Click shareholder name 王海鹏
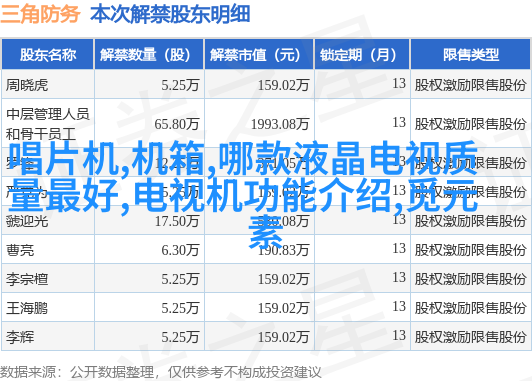 [27, 308]
